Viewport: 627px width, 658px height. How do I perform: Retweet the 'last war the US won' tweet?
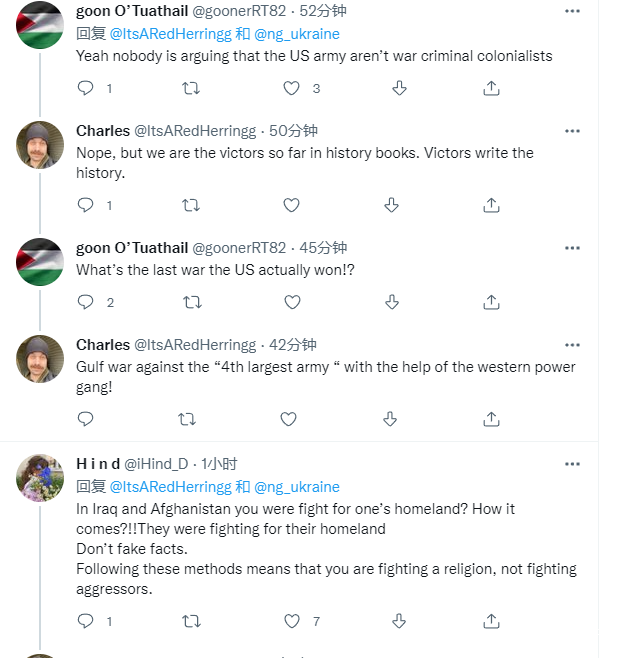[x=190, y=302]
